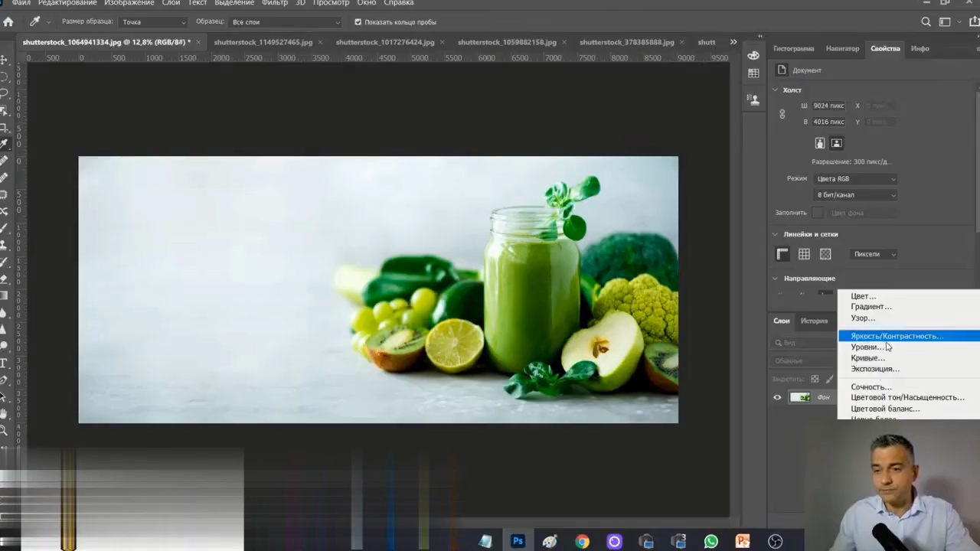Viewport: 980px width, 551px height.
Task: Select the Gradient tool
Action: (4, 295)
